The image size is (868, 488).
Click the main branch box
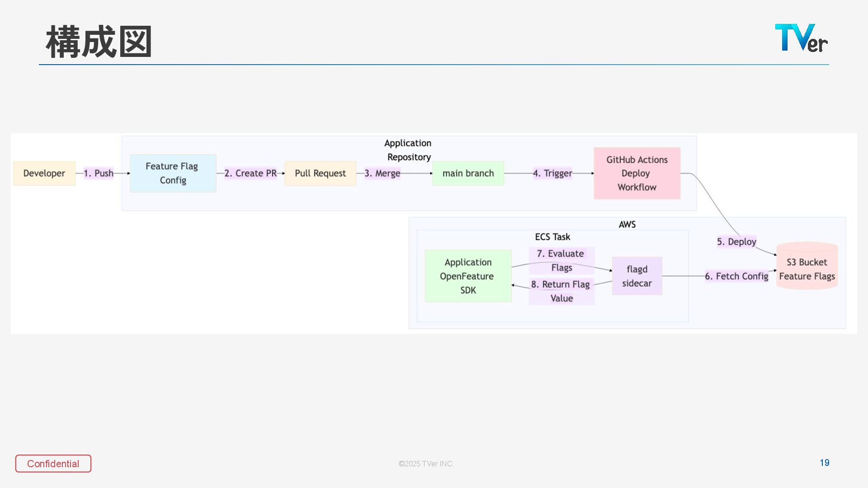click(468, 174)
